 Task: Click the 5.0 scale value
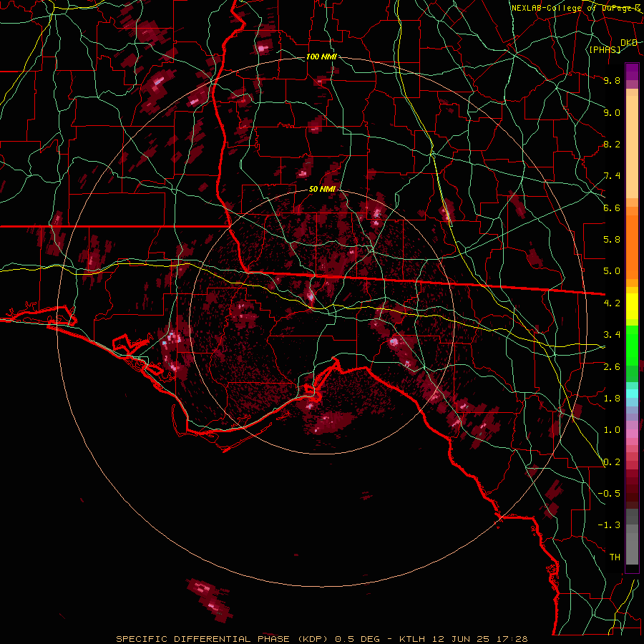612,271
